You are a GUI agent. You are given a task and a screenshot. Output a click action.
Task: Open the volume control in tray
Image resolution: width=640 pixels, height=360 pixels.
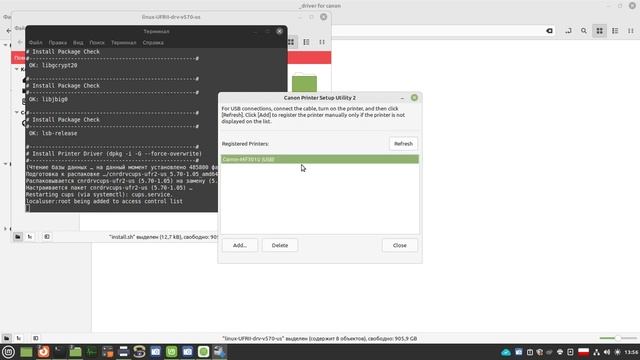click(607, 352)
